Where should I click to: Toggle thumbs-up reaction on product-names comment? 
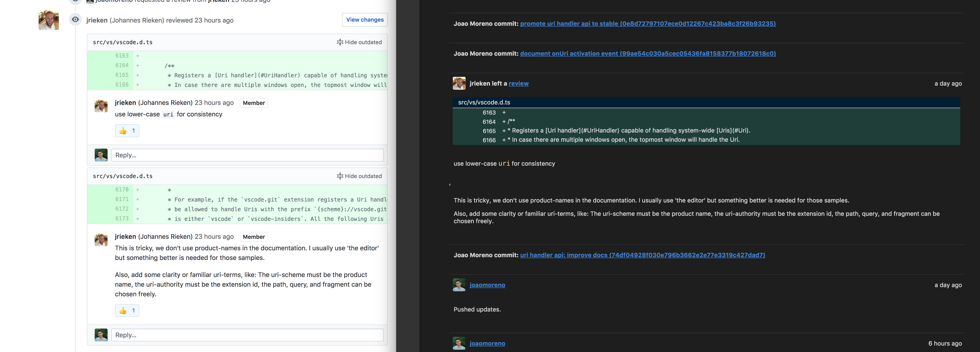(x=127, y=311)
